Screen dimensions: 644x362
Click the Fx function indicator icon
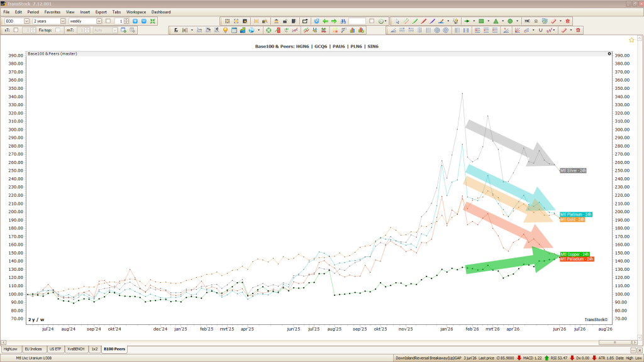click(176, 30)
